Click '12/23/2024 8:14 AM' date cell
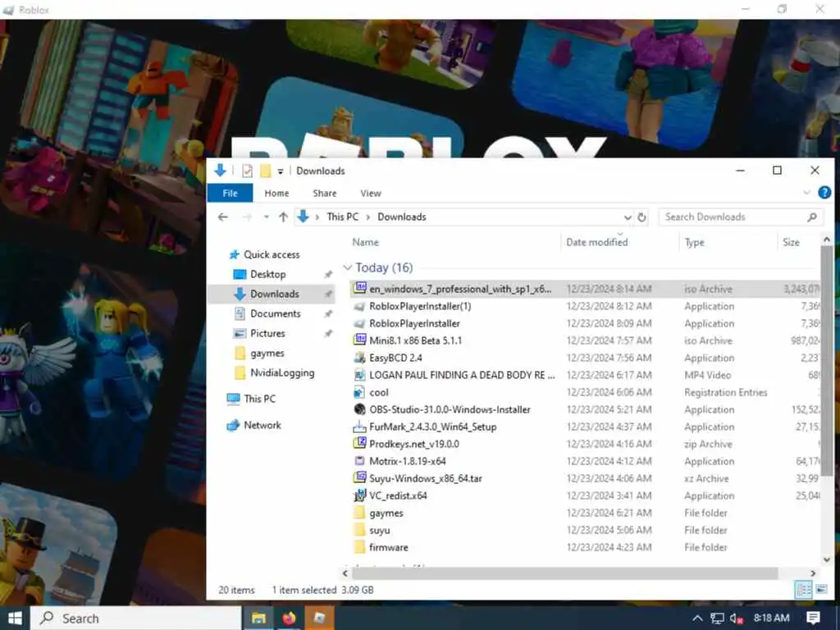 click(609, 290)
